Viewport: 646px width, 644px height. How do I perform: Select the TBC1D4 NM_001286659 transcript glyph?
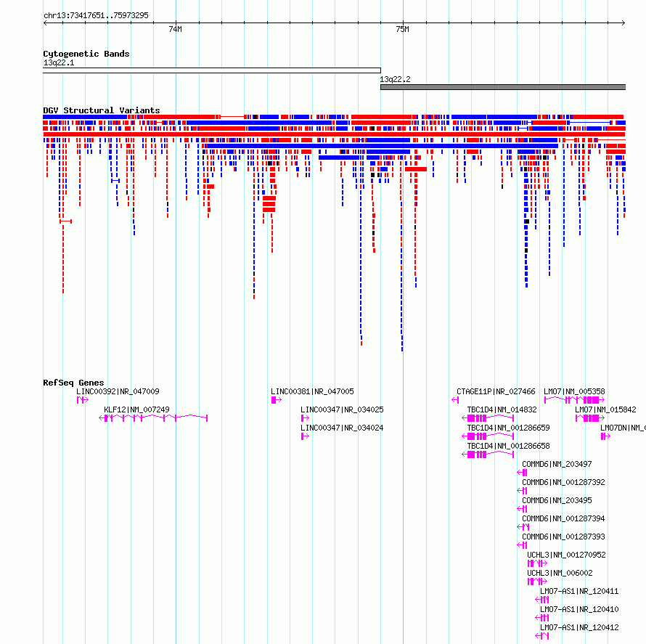pos(488,436)
